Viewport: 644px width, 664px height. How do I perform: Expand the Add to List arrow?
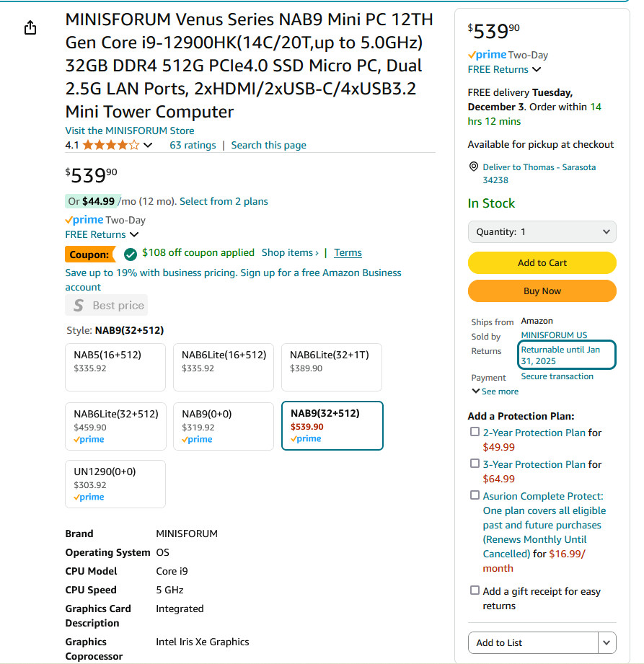pos(606,643)
